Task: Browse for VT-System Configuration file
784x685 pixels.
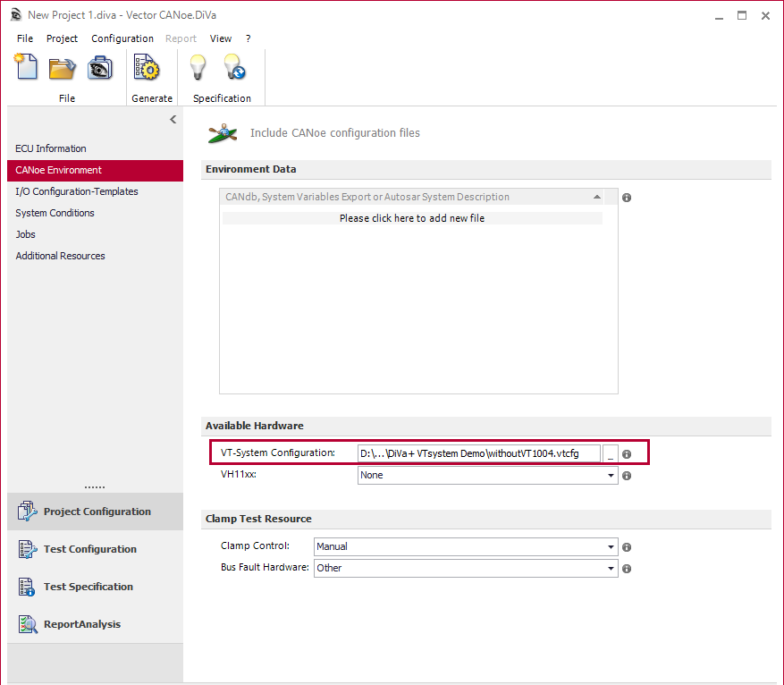Action: point(610,454)
